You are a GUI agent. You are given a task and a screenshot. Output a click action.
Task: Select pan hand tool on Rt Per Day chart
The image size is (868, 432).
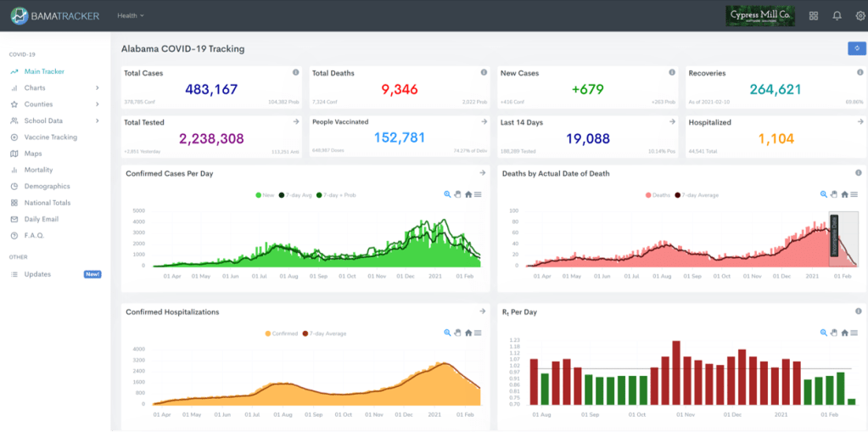833,333
